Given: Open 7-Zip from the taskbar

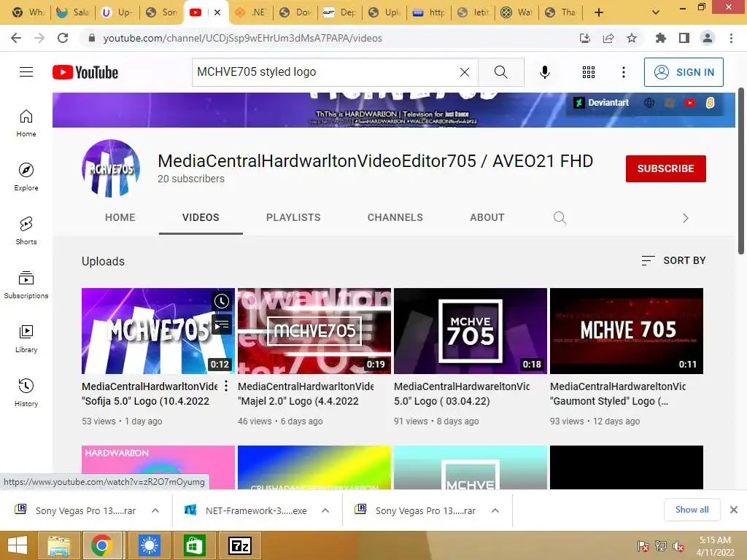Looking at the screenshot, I should pyautogui.click(x=239, y=545).
